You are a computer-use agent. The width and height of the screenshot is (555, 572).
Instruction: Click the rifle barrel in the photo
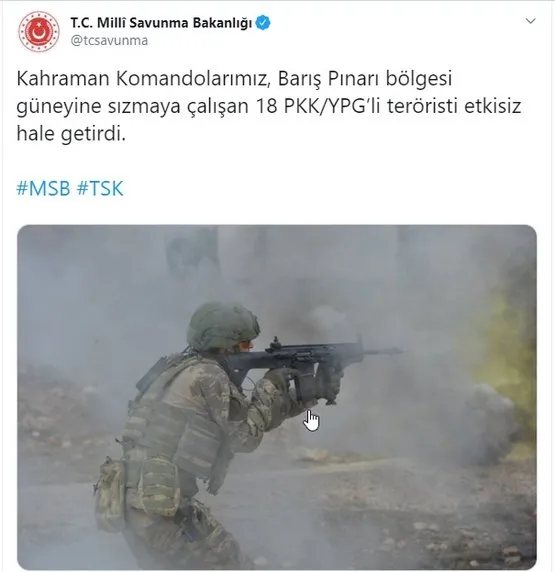[383, 352]
